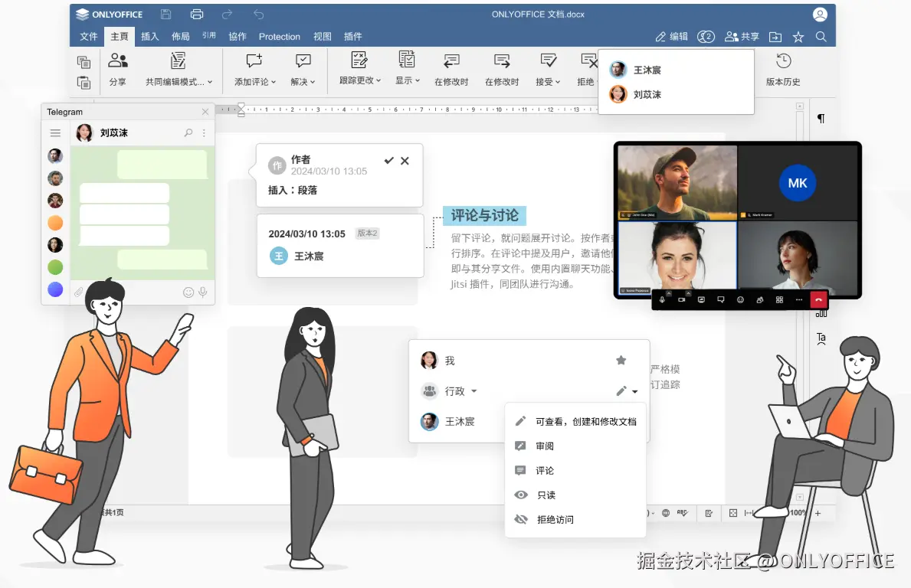Viewport: 911px width, 588px height.
Task: Select 评论 access option
Action: point(575,470)
